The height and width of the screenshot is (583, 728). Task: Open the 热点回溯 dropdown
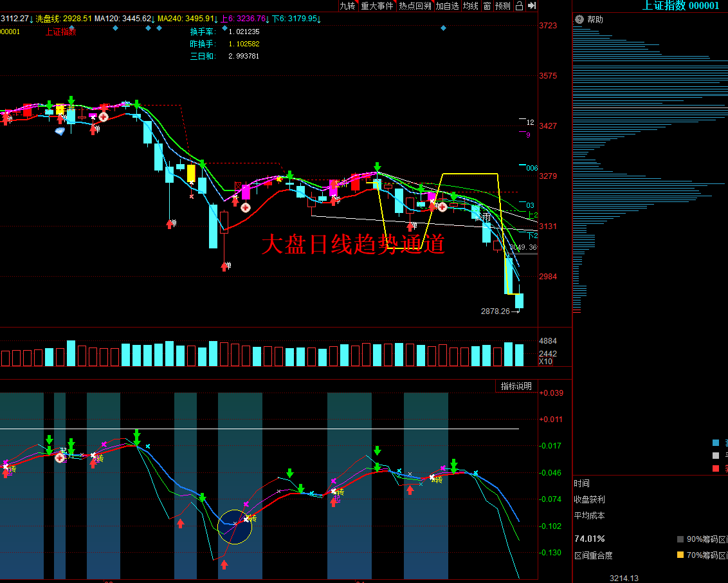415,6
